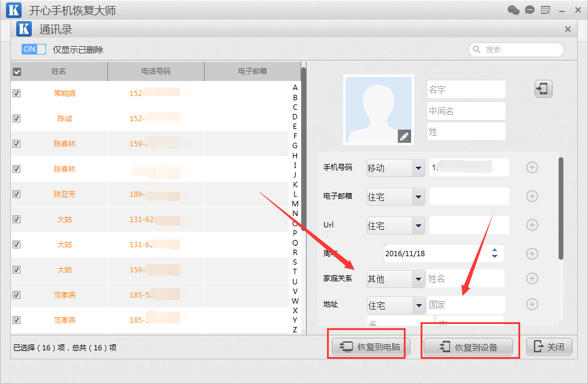
Task: Open the WeChat icon in title bar
Action: [x=513, y=10]
